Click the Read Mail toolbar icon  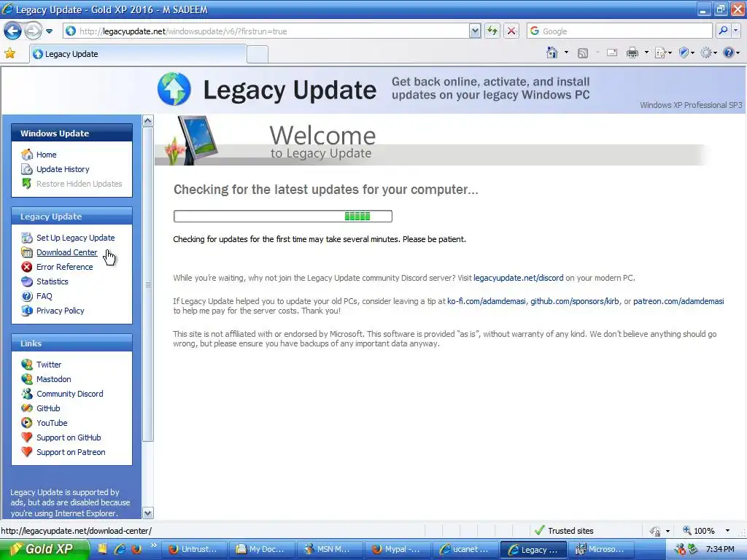point(612,52)
